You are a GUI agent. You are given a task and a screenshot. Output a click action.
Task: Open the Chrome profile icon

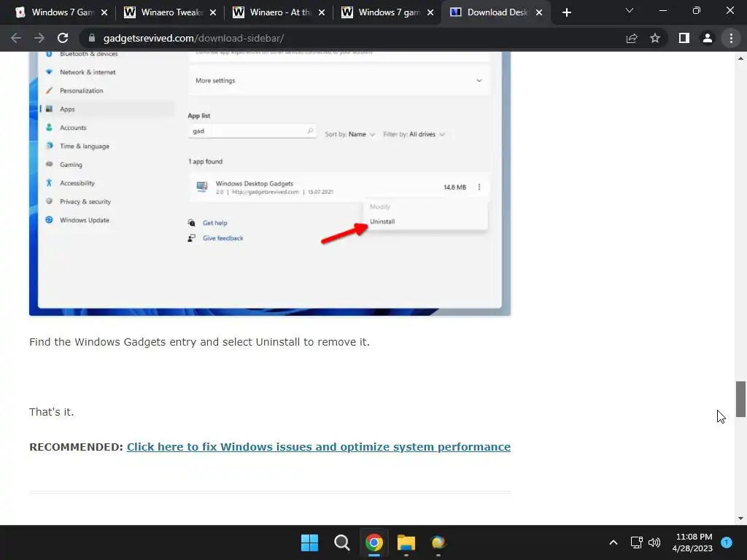click(708, 38)
